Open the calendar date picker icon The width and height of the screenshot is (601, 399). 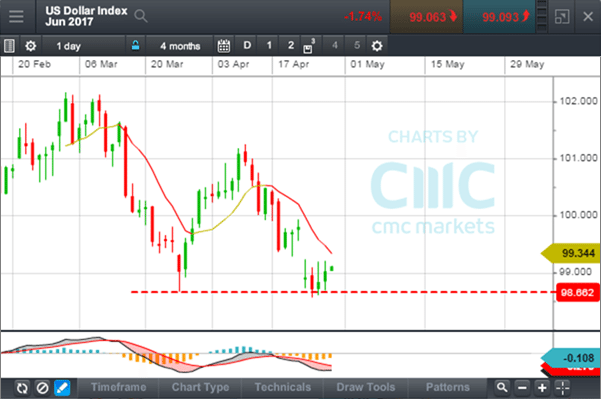point(224,46)
